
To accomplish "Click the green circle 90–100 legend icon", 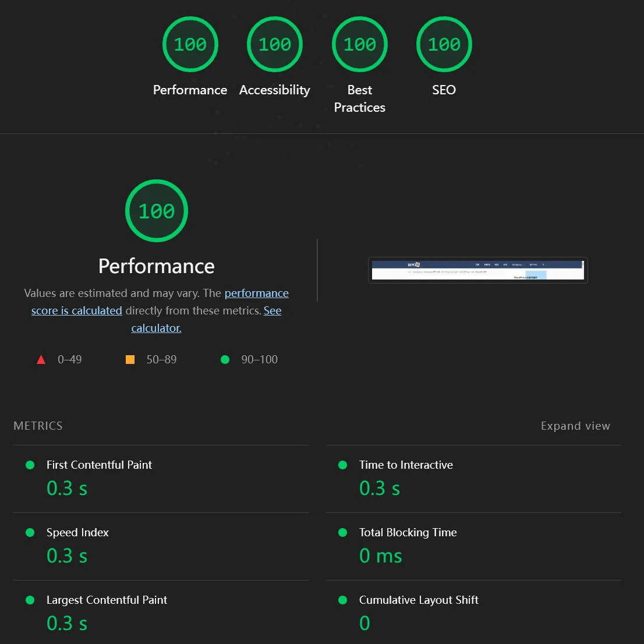I will (225, 360).
